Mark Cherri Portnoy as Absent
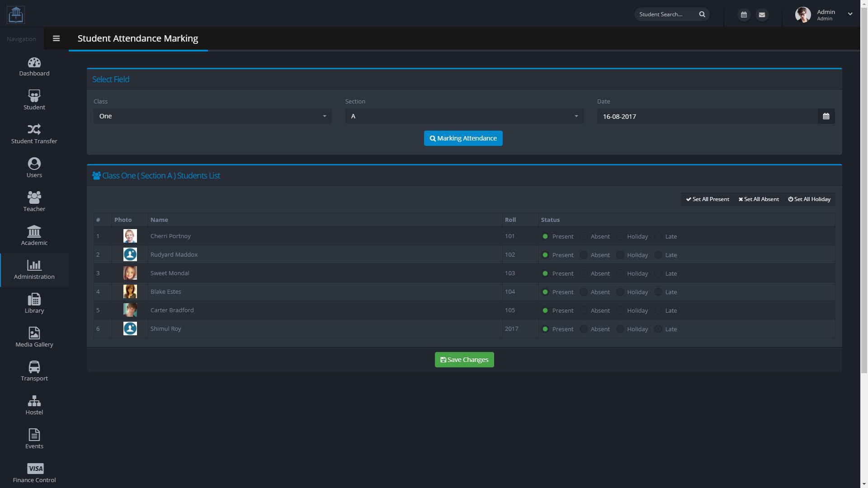 (584, 236)
